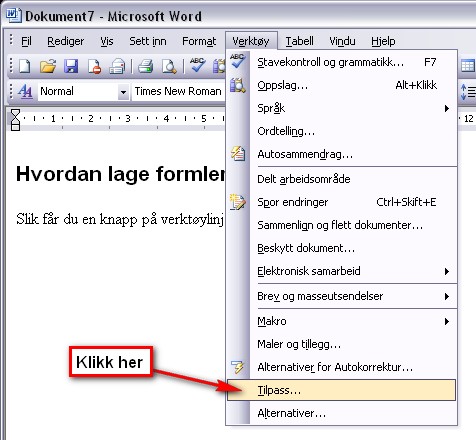Select Beskytt dokument menu entry

[342, 248]
